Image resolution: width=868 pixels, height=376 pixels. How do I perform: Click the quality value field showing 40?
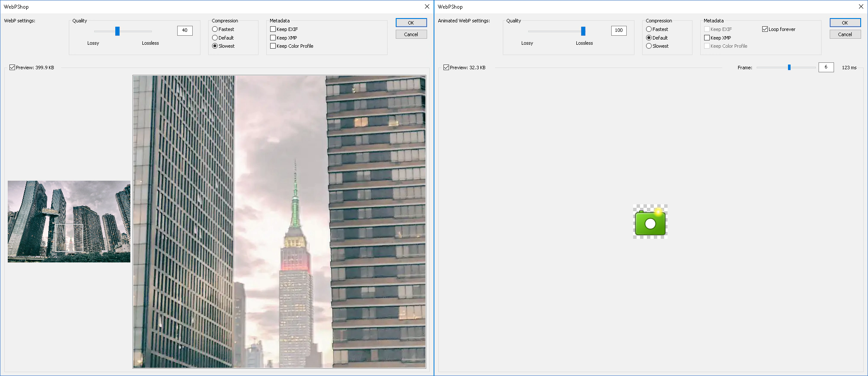[x=185, y=31]
